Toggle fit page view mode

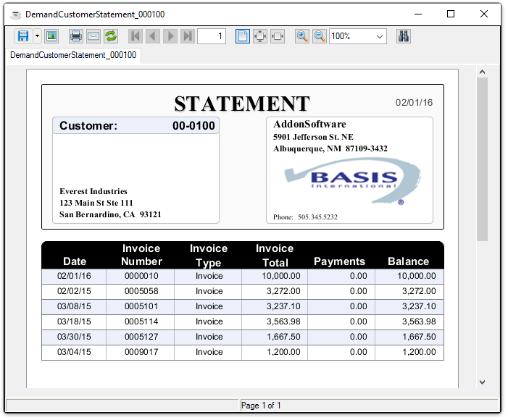[260, 36]
